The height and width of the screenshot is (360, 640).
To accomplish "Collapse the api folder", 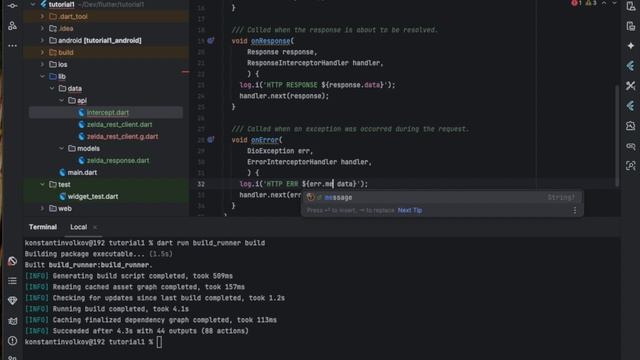I will pyautogui.click(x=62, y=100).
